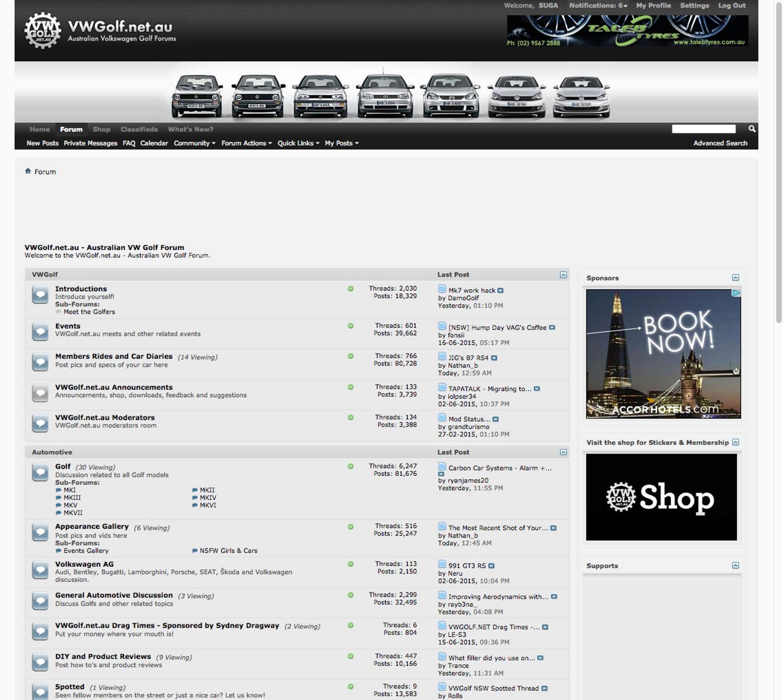Screen dimensions: 783x700
Task: Open Introductions forum status icon
Action: tap(40, 295)
